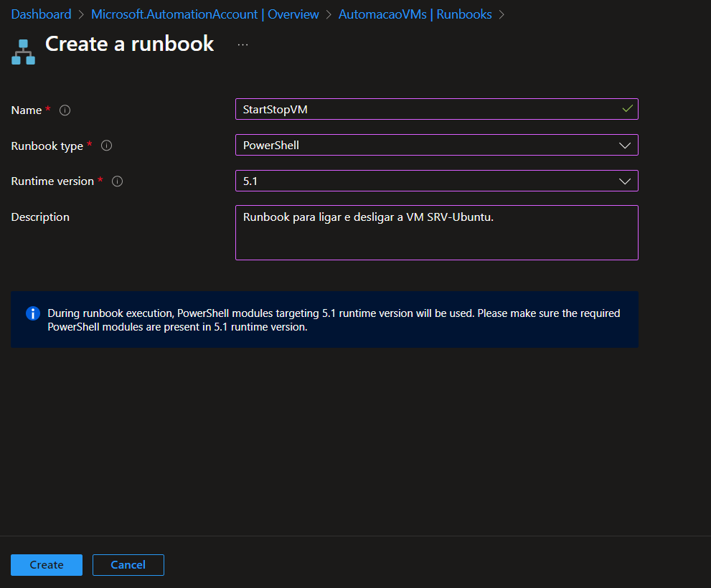Click the info icon next to Name

(65, 110)
